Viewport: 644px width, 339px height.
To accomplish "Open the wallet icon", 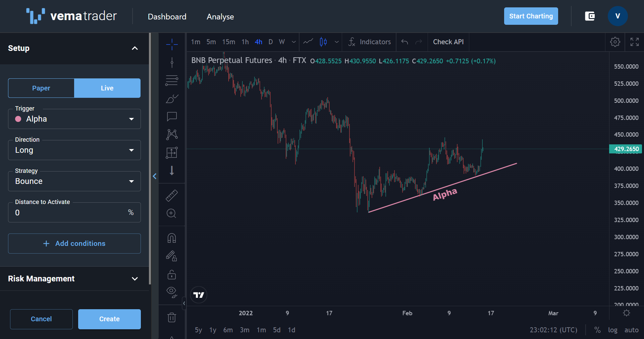I will 590,16.
